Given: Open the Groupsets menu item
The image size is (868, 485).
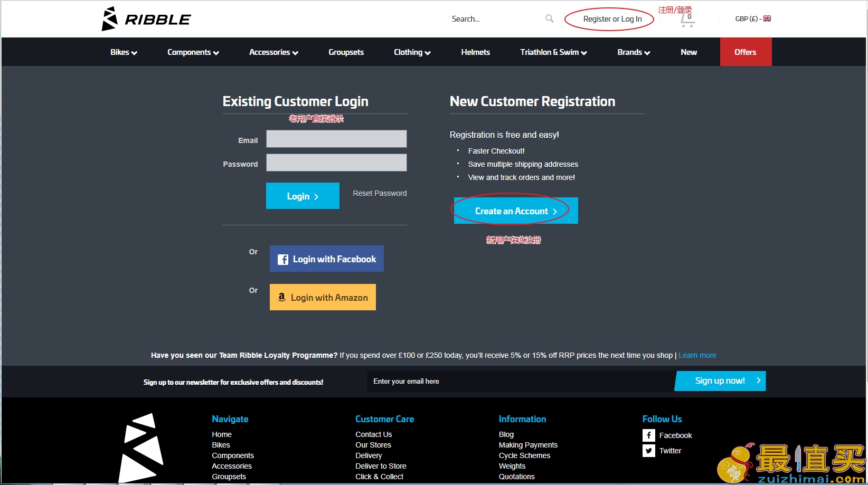Looking at the screenshot, I should [346, 52].
